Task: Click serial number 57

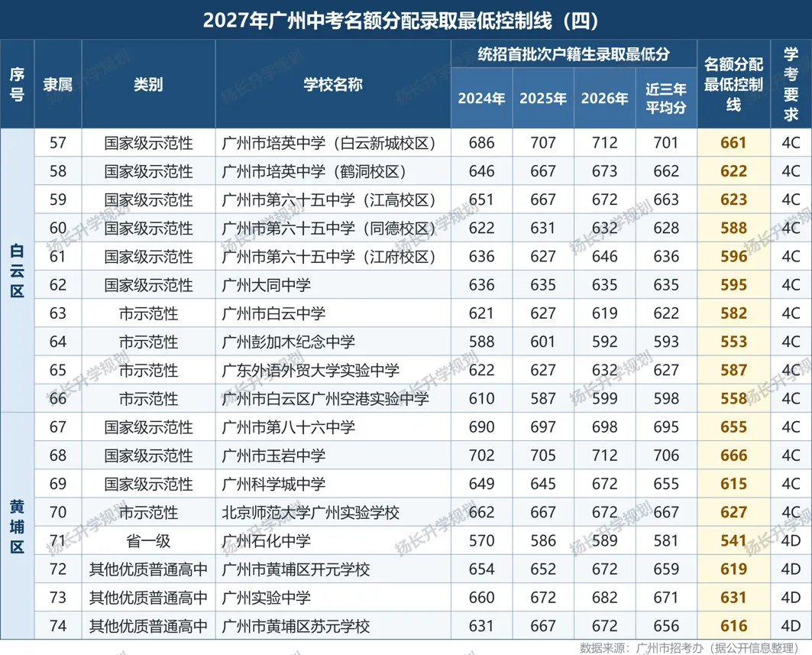Action: (x=58, y=143)
